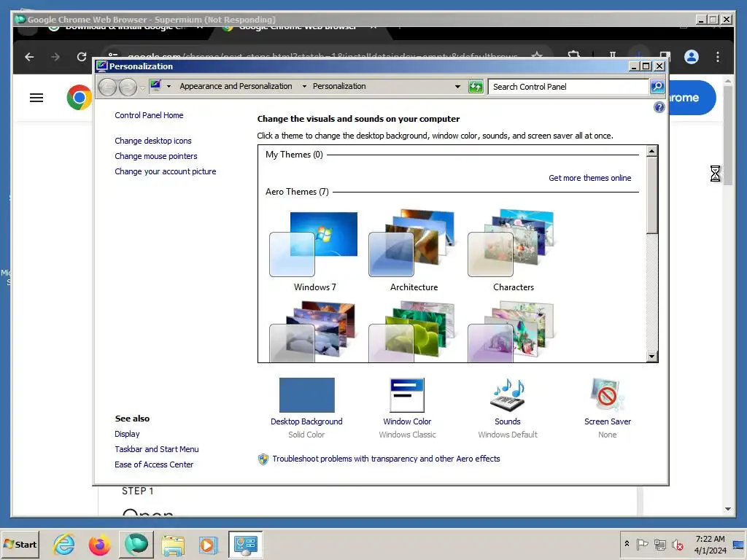This screenshot has height=560, width=747.
Task: Open Internet Explorer from taskbar
Action: (x=64, y=544)
